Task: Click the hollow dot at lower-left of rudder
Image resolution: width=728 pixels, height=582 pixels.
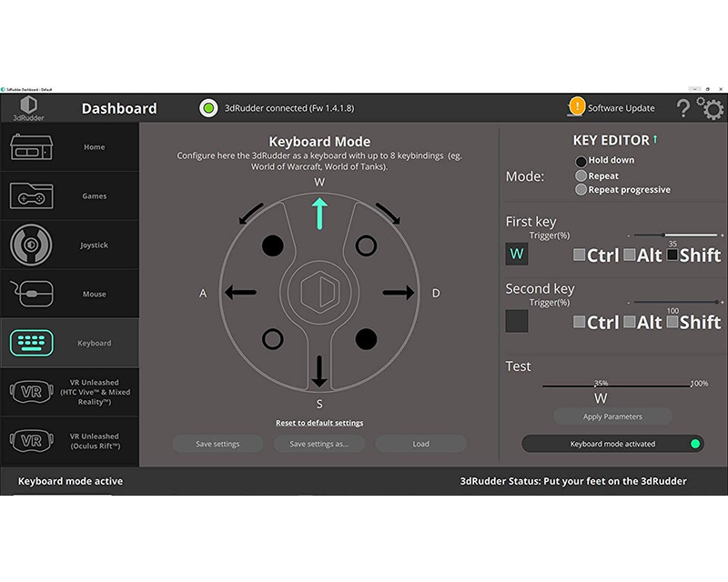Action: (x=272, y=339)
